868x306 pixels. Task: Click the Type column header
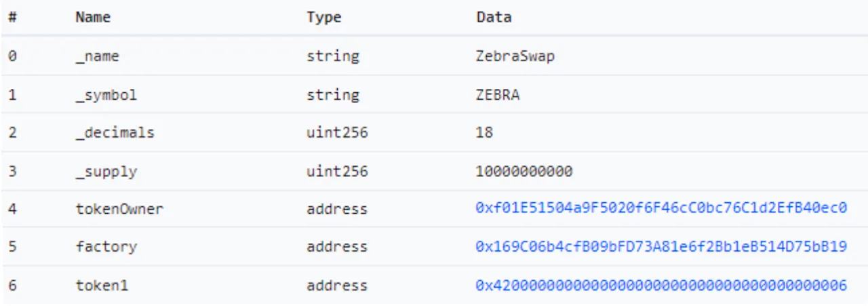pos(323,17)
